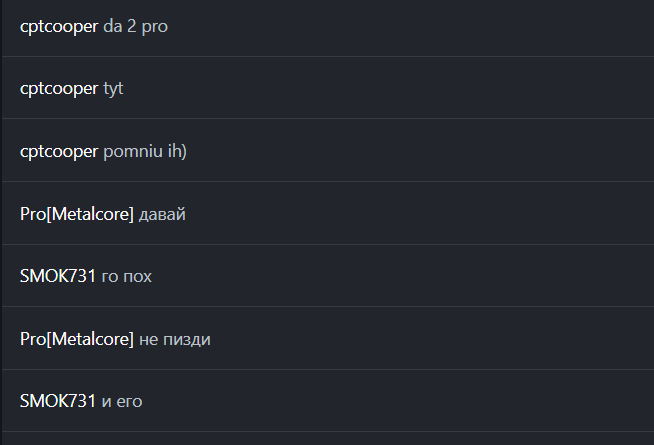Click empty area right of "da 2 pro" row
The height and width of the screenshot is (445, 654).
point(420,27)
